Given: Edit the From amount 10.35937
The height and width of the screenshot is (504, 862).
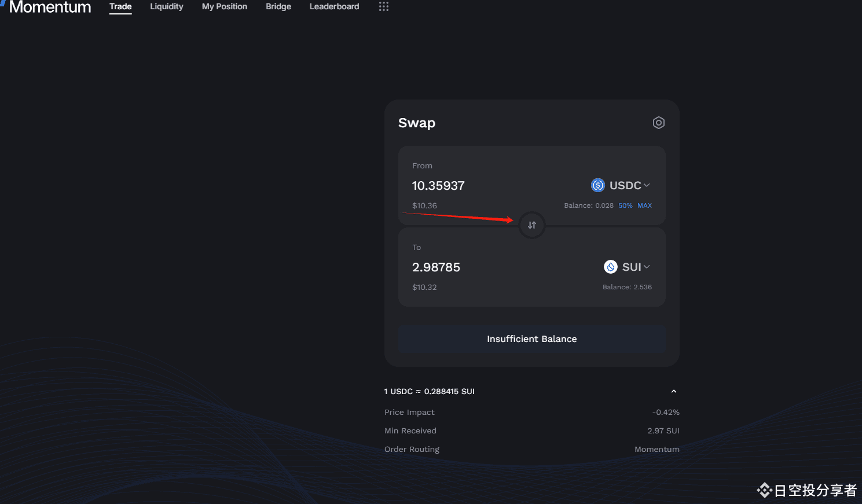Looking at the screenshot, I should point(438,186).
